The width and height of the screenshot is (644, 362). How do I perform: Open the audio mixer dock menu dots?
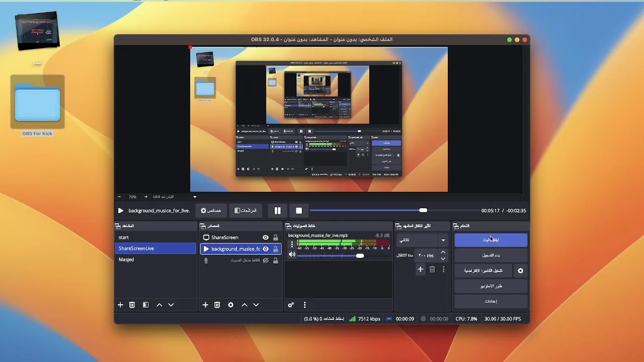coord(304,305)
